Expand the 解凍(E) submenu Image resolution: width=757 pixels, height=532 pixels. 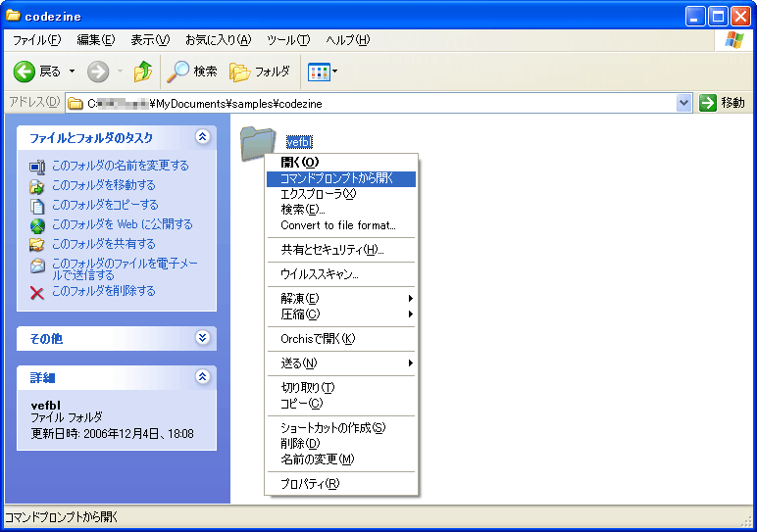341,299
